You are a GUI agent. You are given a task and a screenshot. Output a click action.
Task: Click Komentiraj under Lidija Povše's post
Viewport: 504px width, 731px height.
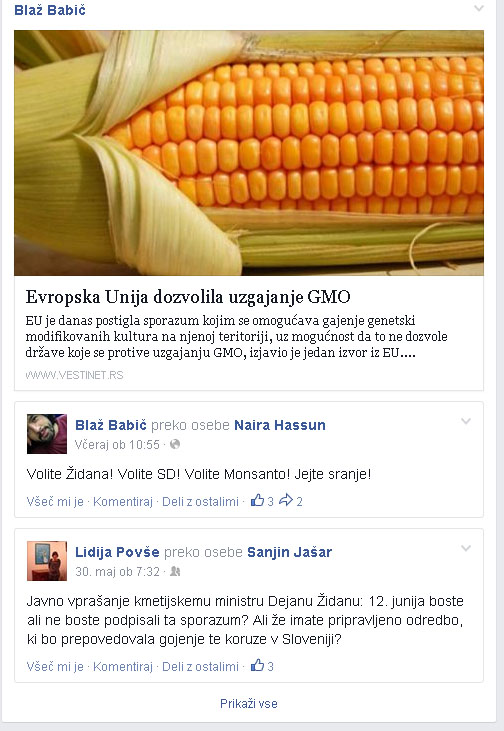click(123, 667)
